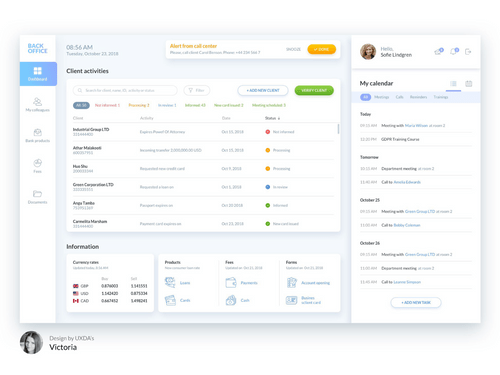The image size is (500, 375).
Task: Open the Loans product icon
Action: [170, 282]
